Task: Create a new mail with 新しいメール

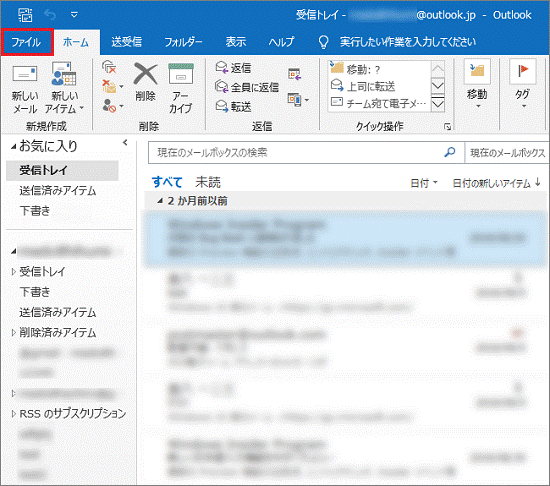Action: (x=25, y=88)
